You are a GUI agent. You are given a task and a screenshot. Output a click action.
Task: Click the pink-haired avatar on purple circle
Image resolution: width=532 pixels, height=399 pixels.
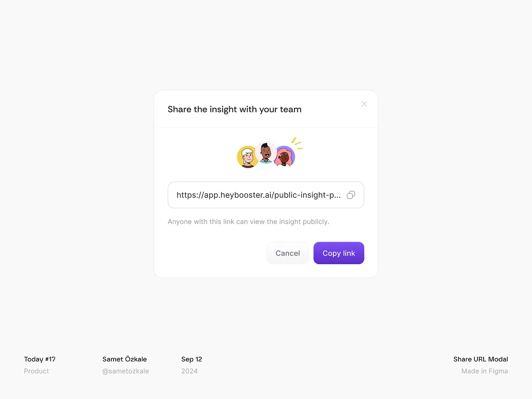tap(285, 156)
